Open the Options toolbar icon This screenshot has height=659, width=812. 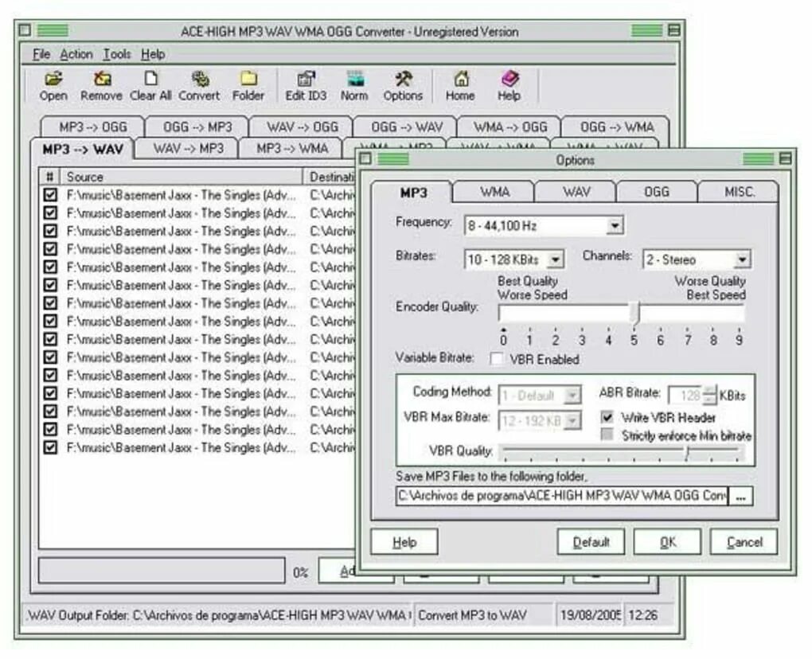pyautogui.click(x=403, y=86)
